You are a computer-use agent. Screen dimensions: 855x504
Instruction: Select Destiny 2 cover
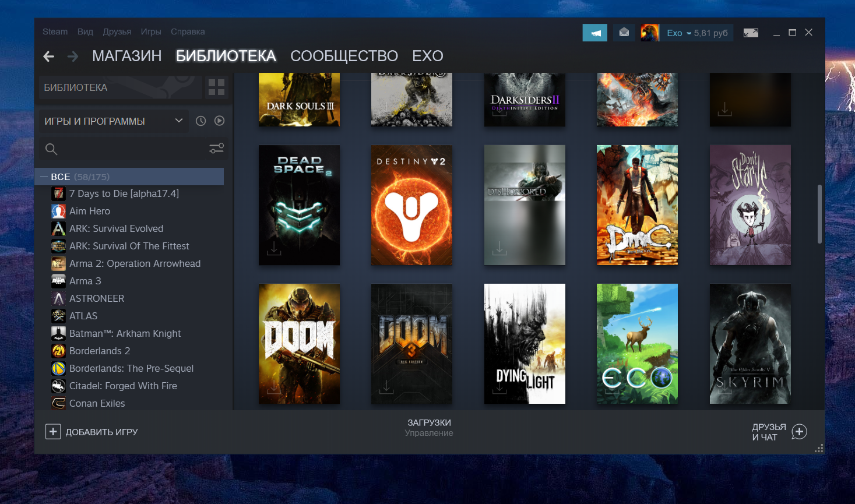[x=411, y=205]
